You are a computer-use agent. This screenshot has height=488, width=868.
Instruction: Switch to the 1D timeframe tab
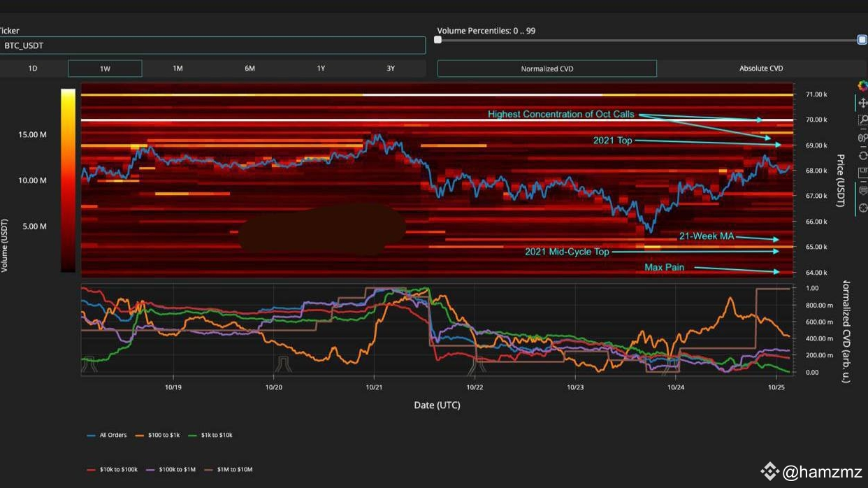tap(33, 69)
